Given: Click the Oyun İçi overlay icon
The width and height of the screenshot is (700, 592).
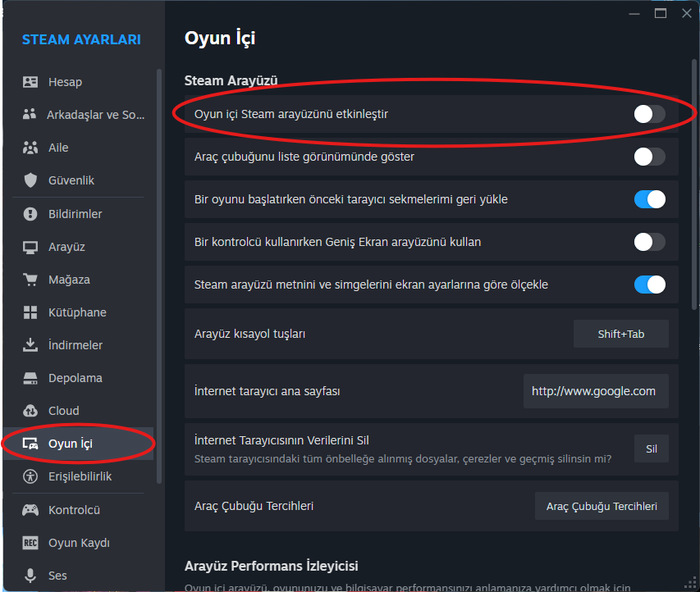Looking at the screenshot, I should pos(30,444).
